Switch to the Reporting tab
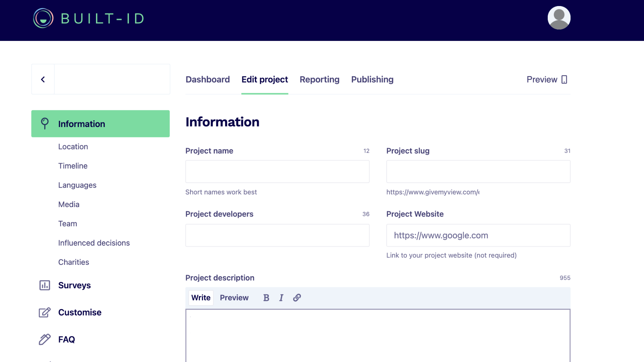644x362 pixels. coord(319,79)
